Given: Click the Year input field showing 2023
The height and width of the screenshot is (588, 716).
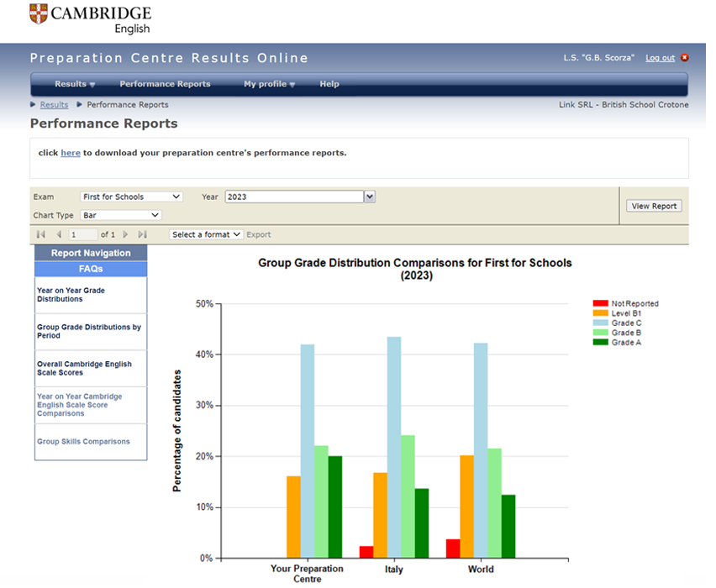Looking at the screenshot, I should click(294, 197).
